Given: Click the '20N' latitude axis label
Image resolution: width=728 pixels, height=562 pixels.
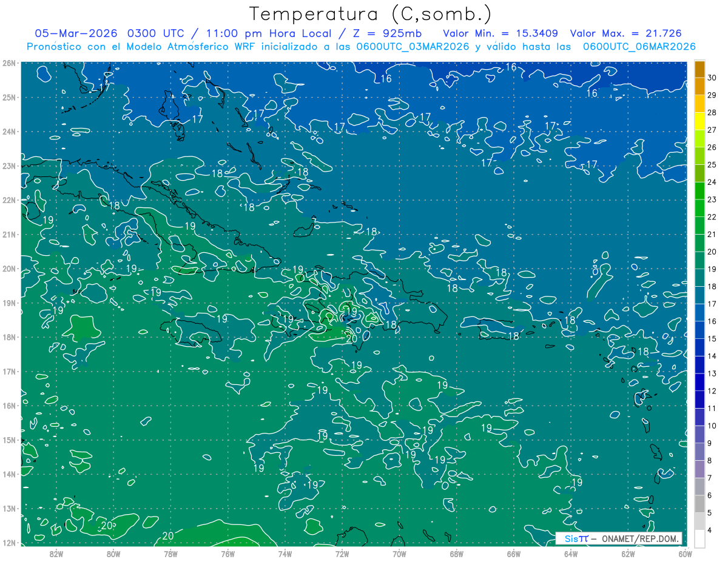Looking at the screenshot, I should (8, 269).
